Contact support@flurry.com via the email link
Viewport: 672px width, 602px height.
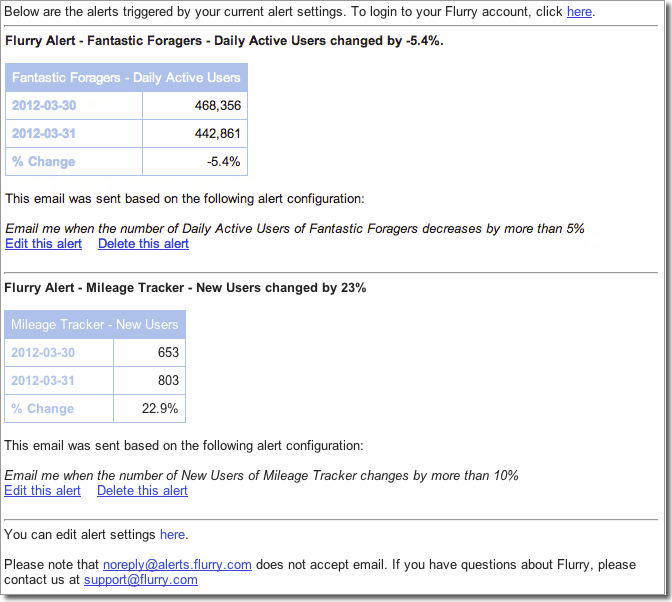tap(140, 579)
